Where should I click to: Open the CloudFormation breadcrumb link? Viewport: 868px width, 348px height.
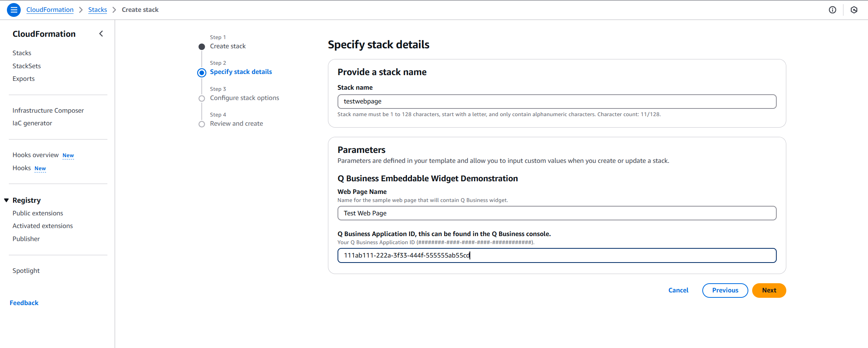50,10
